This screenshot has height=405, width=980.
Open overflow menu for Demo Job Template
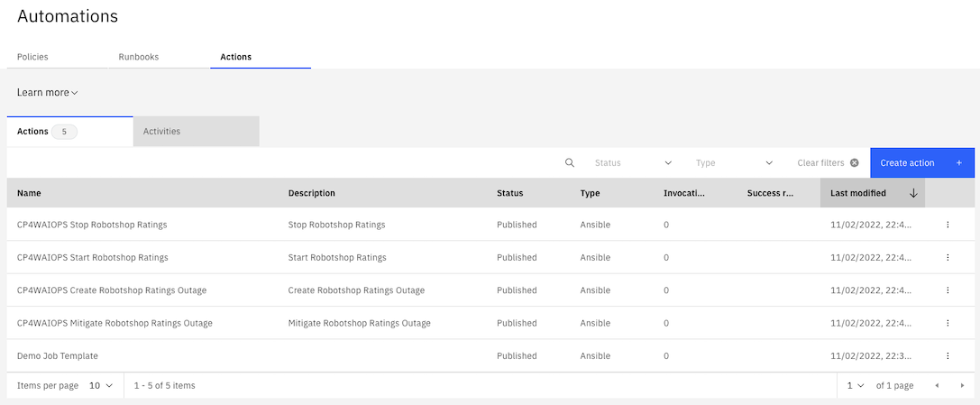(948, 356)
